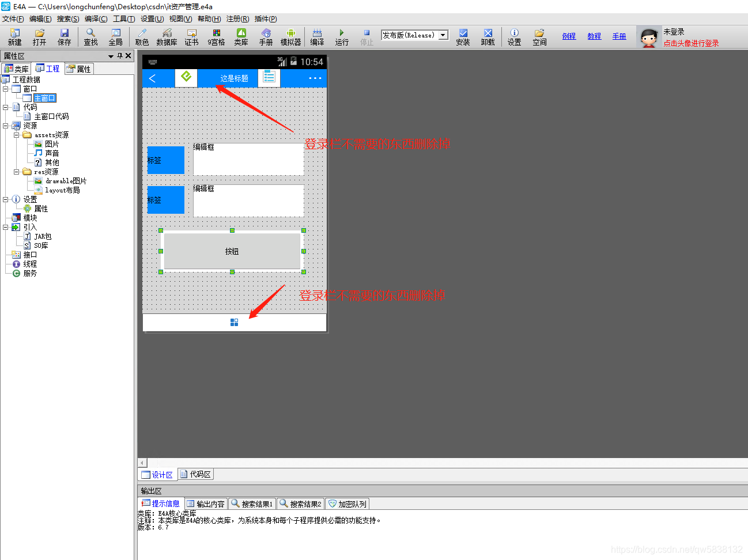
Task: Open 设置 settings from the toolbar
Action: click(x=514, y=37)
